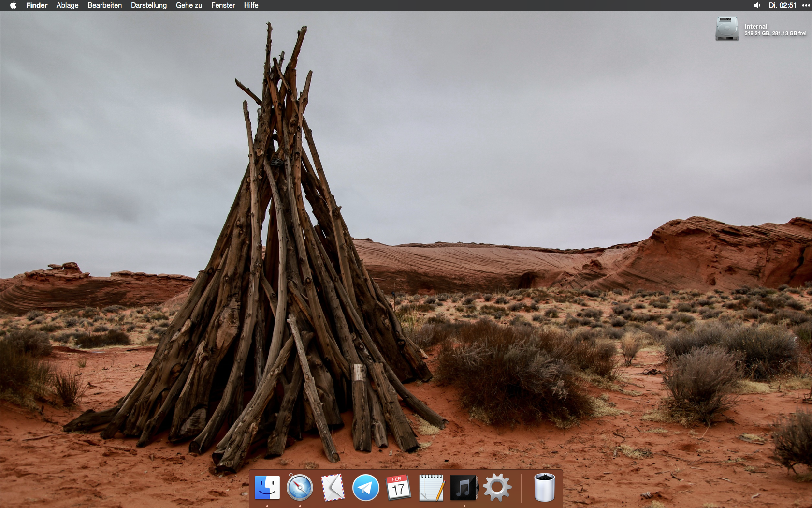Viewport: 812px width, 508px height.
Task: Click the volume icon in menu bar
Action: [756, 5]
